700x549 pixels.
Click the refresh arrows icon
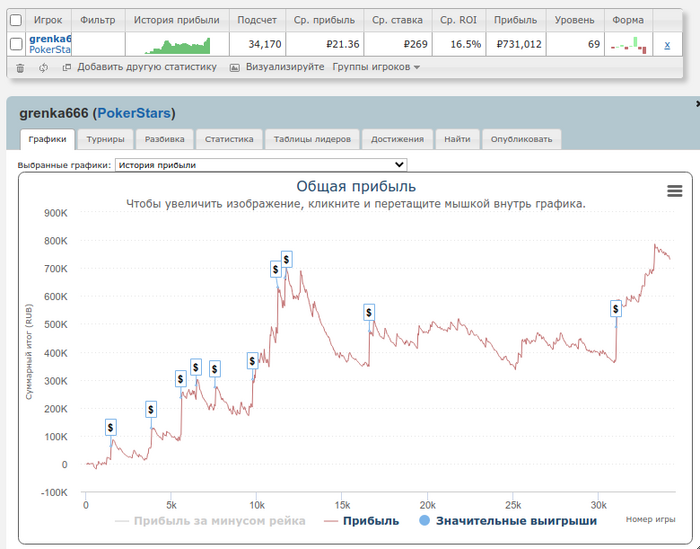(43, 68)
